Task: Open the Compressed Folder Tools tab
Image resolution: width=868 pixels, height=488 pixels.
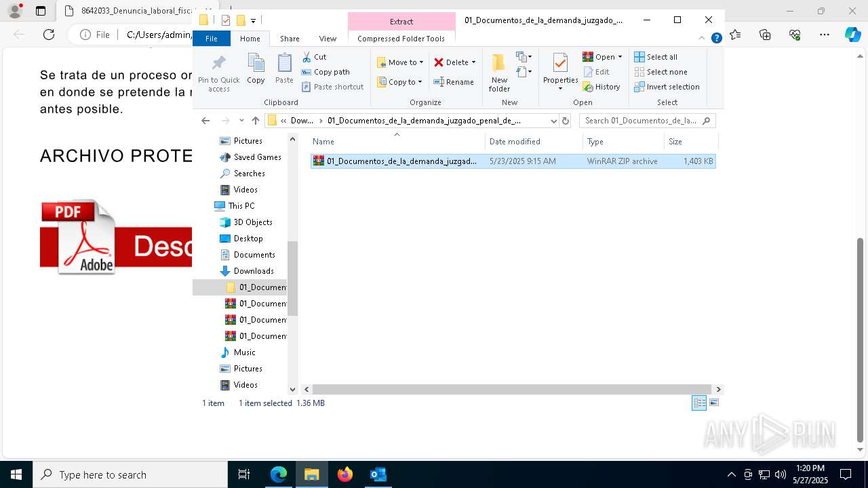Action: pyautogui.click(x=401, y=39)
